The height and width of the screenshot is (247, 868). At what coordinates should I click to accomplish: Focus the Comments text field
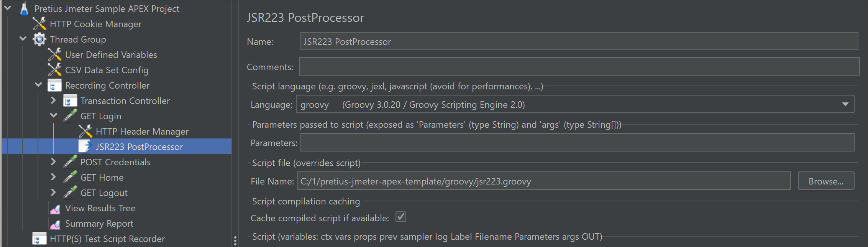coord(579,67)
